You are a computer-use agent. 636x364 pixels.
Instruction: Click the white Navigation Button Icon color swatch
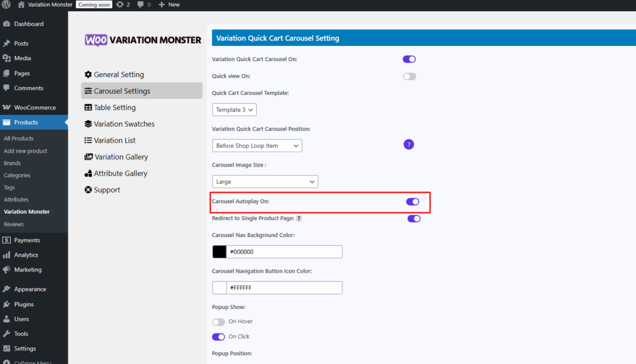point(219,288)
